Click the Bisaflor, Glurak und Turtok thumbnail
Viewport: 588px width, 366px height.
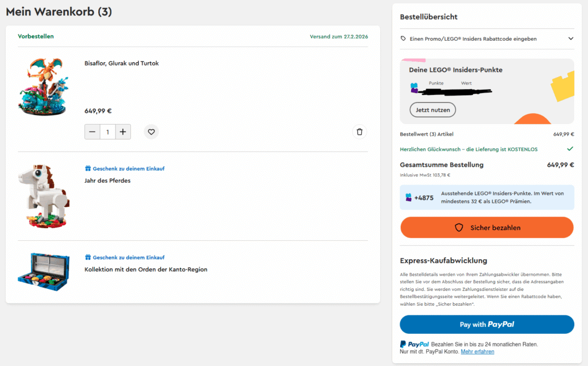(x=44, y=85)
